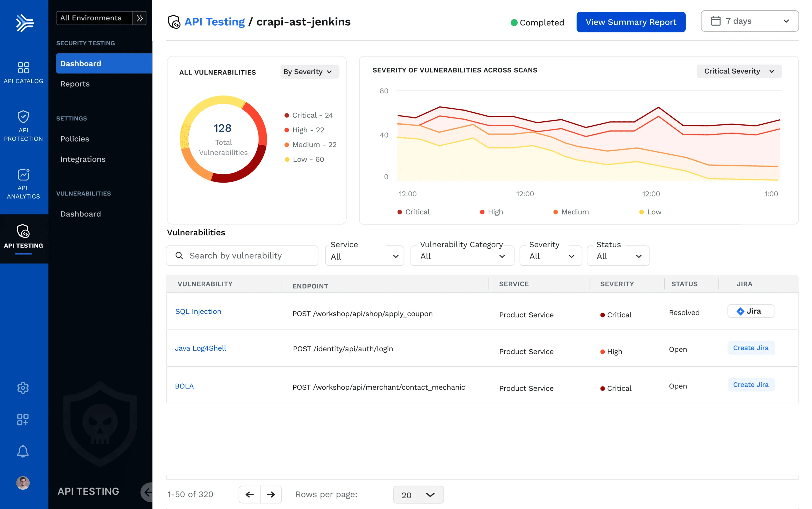
Task: Open the settings gear in sidebar
Action: click(x=23, y=388)
